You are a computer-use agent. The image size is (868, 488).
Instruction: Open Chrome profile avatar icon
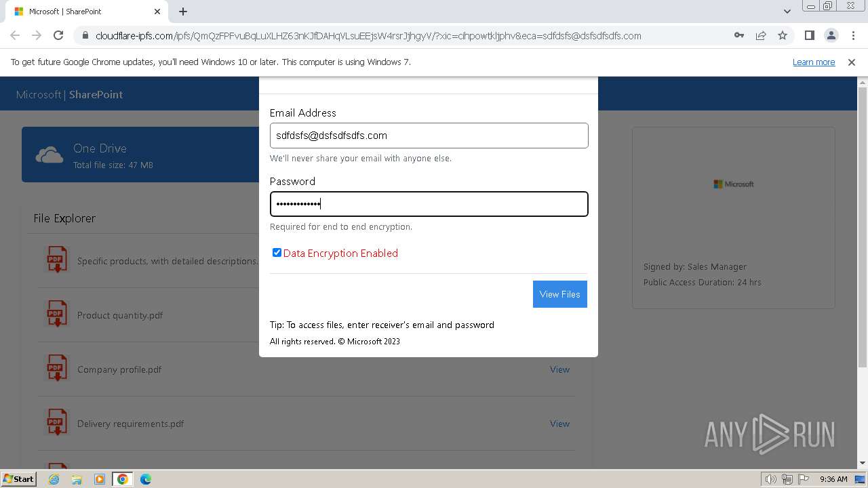(831, 35)
